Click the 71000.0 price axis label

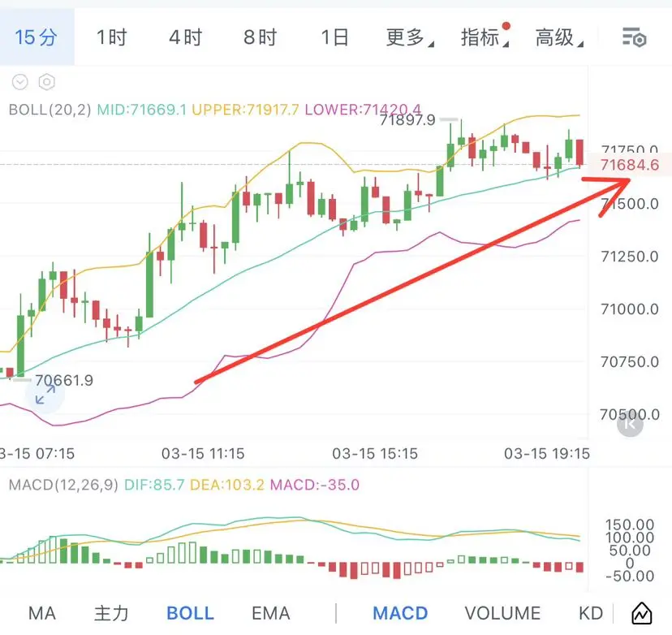click(630, 309)
